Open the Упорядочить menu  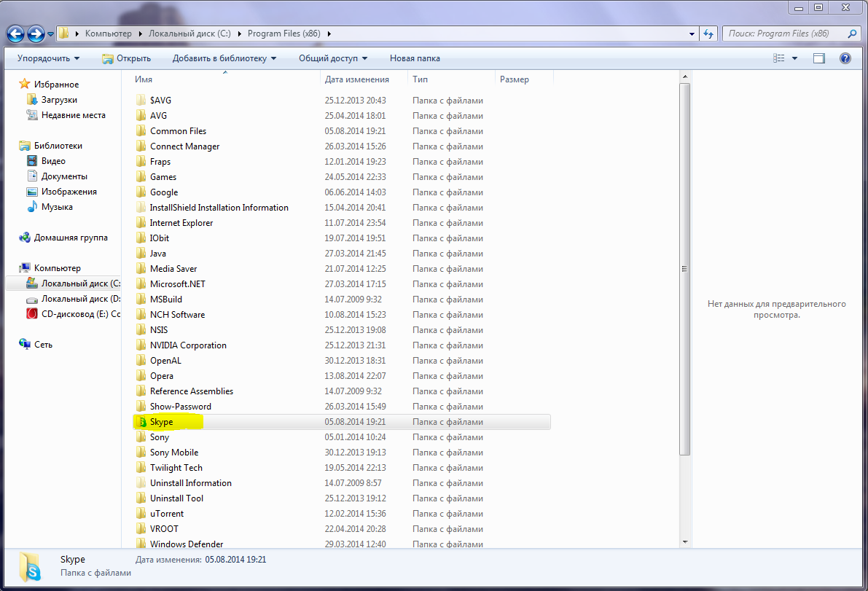pyautogui.click(x=48, y=58)
